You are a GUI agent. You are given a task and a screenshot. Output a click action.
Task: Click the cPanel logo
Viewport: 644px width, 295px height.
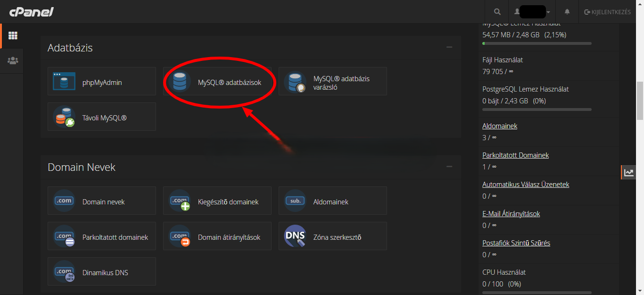tap(31, 11)
